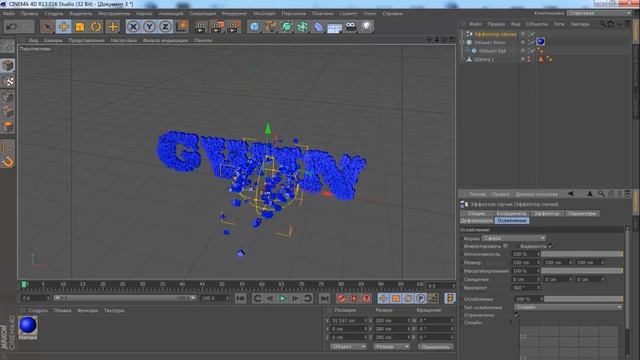640x360 pixels.
Task: Toggle the Y axis lock
Action: [149, 27]
